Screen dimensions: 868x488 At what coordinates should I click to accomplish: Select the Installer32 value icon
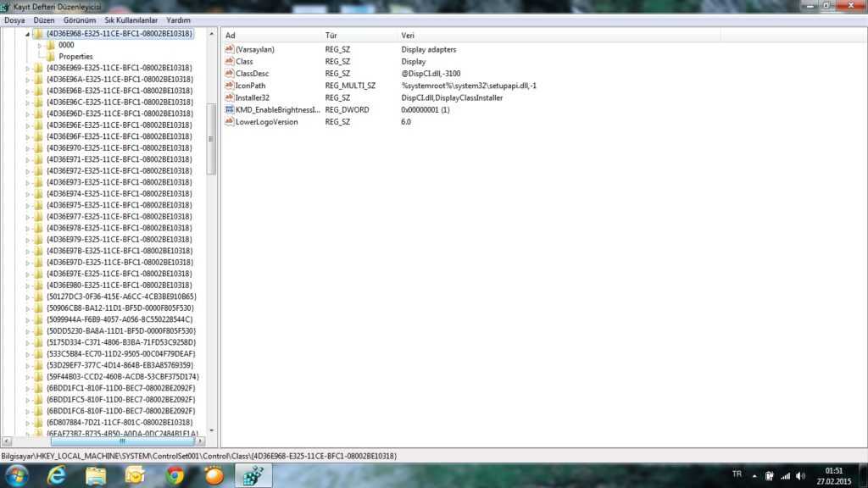tap(229, 97)
